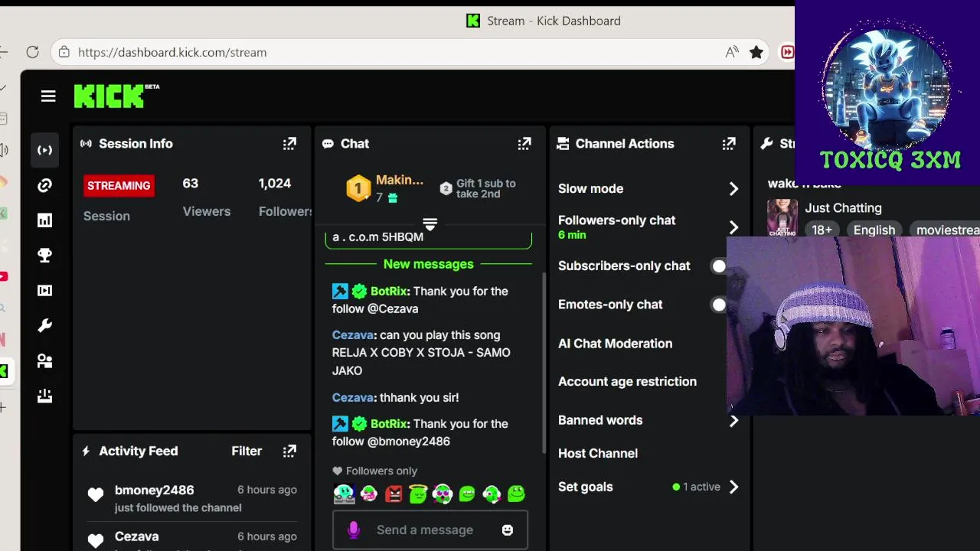The image size is (980, 551).
Task: Click Cezava entry in Activity Feed
Action: click(x=136, y=537)
